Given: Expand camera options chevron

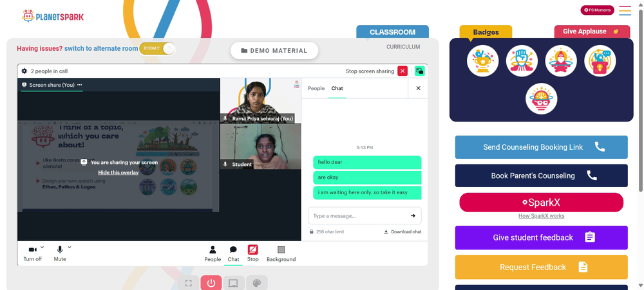Looking at the screenshot, I should tap(43, 248).
